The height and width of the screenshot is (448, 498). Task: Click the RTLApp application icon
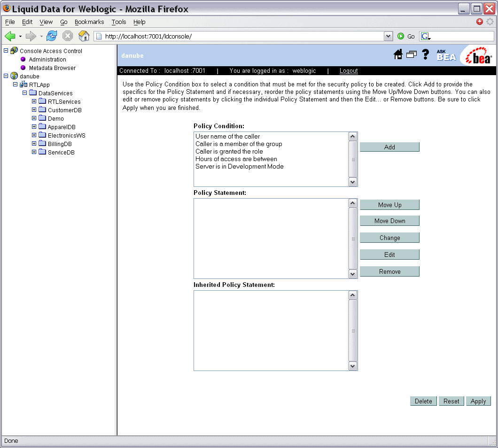point(23,85)
